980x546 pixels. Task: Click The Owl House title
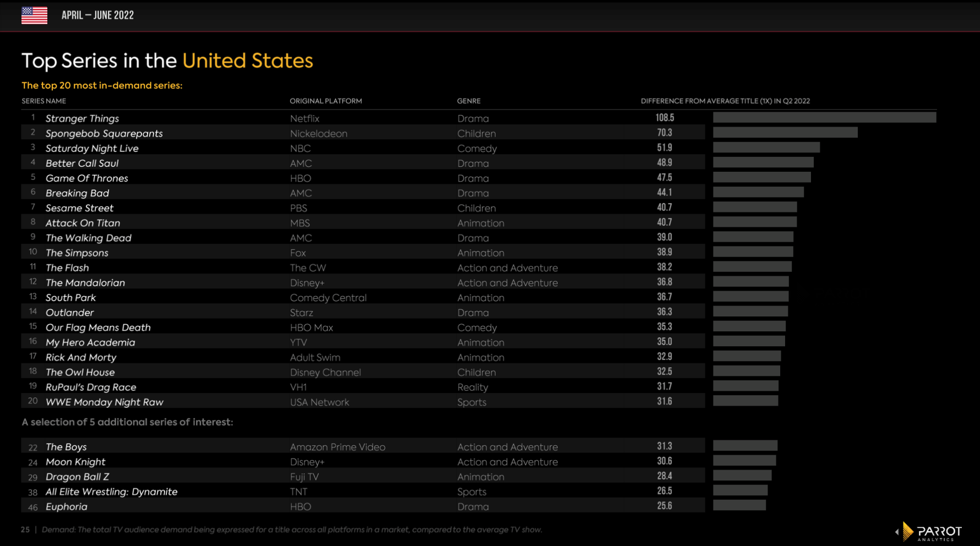tap(80, 372)
